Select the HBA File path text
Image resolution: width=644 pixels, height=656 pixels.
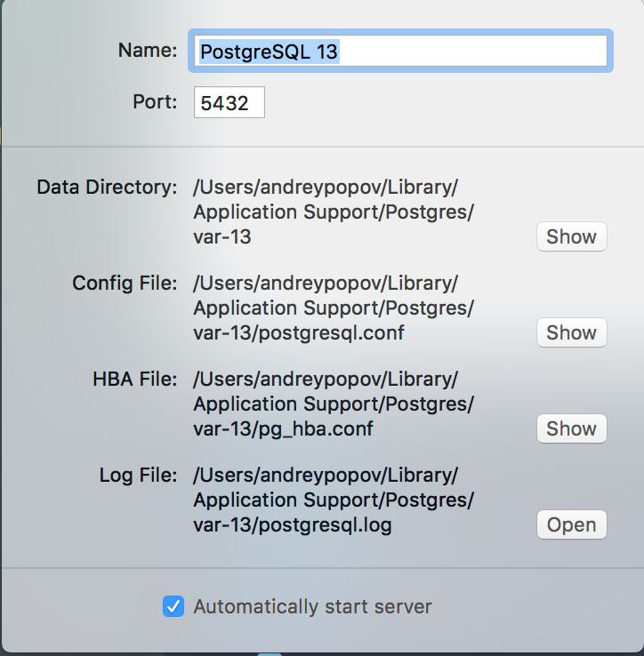click(x=334, y=404)
